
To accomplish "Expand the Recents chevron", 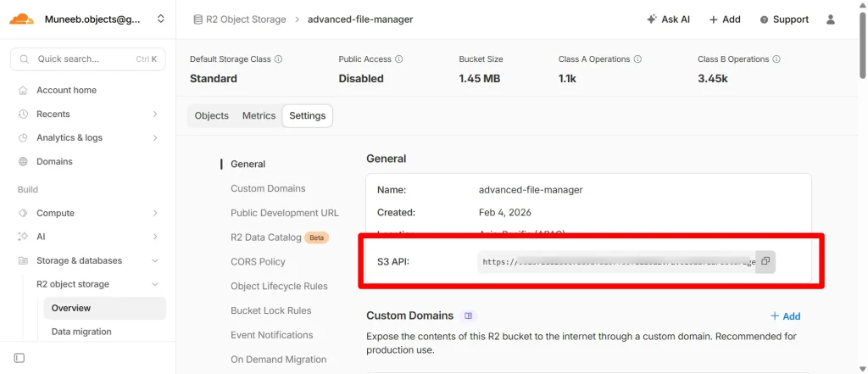I will tap(155, 114).
